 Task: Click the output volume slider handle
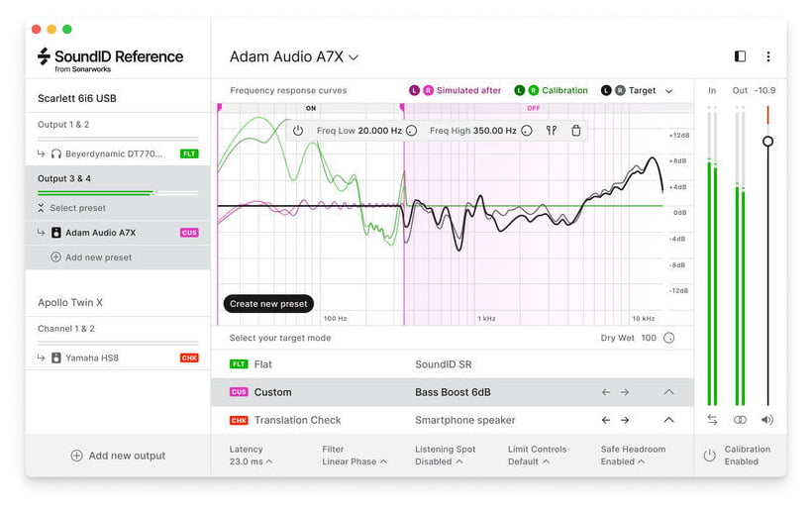(768, 142)
